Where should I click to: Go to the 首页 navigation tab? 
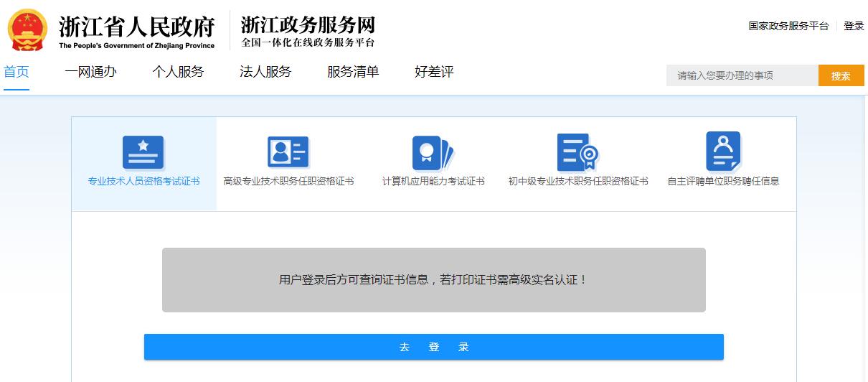point(16,72)
